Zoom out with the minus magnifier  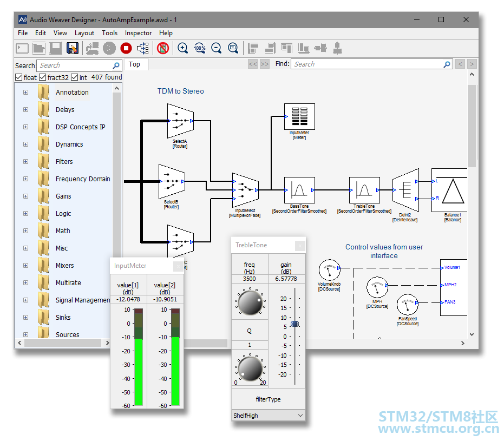(x=217, y=49)
